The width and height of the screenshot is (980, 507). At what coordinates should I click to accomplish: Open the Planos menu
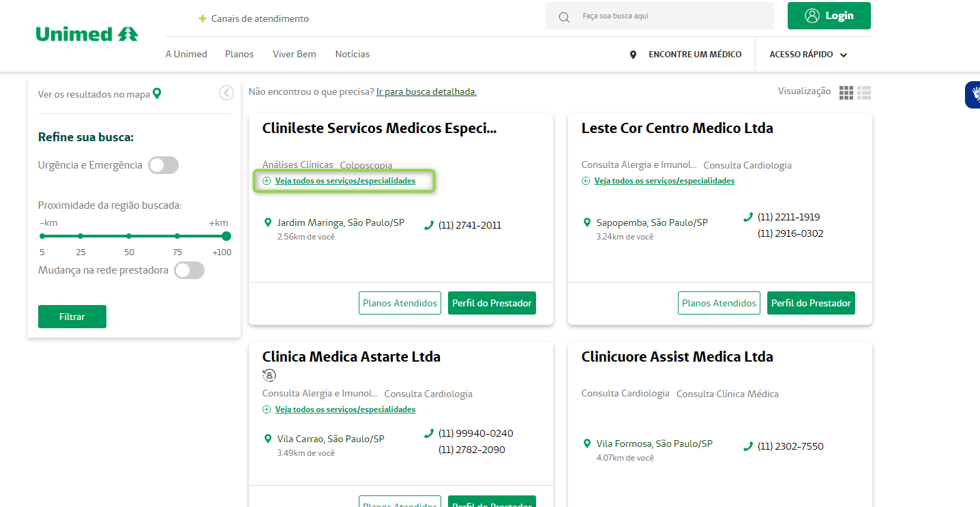(x=239, y=54)
